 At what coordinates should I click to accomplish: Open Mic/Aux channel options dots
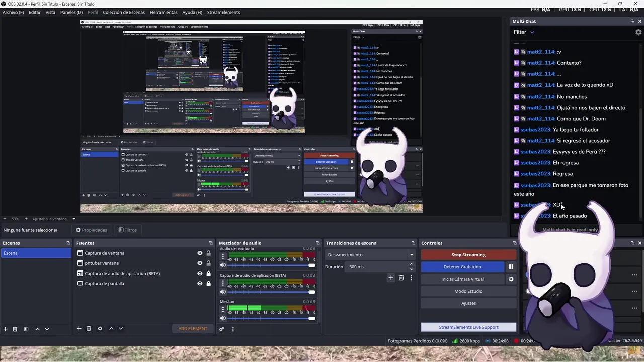click(x=223, y=309)
